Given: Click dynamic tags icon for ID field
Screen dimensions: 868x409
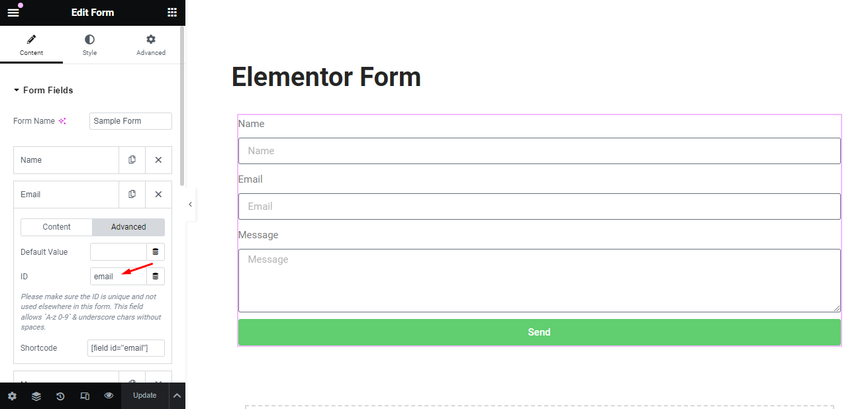Looking at the screenshot, I should (x=156, y=277).
